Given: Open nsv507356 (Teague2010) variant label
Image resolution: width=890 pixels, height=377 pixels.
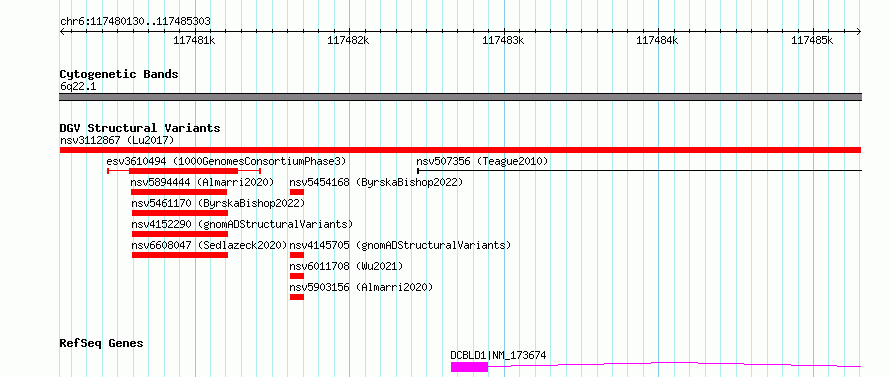Looking at the screenshot, I should pyautogui.click(x=482, y=161).
